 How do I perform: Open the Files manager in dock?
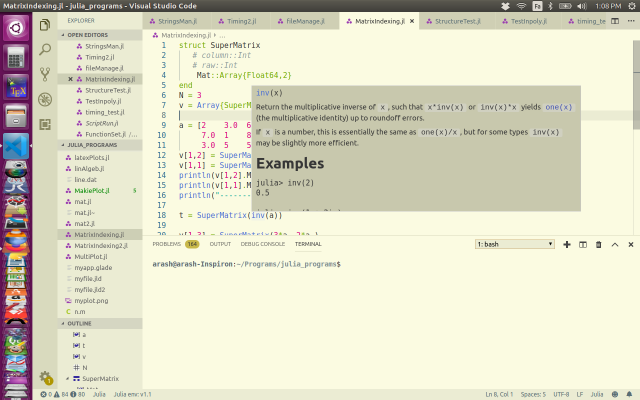coord(16,116)
